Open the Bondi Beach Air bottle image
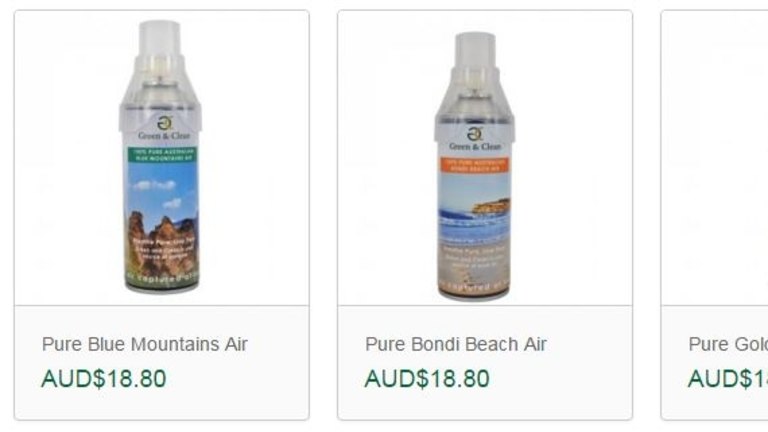 tap(474, 166)
